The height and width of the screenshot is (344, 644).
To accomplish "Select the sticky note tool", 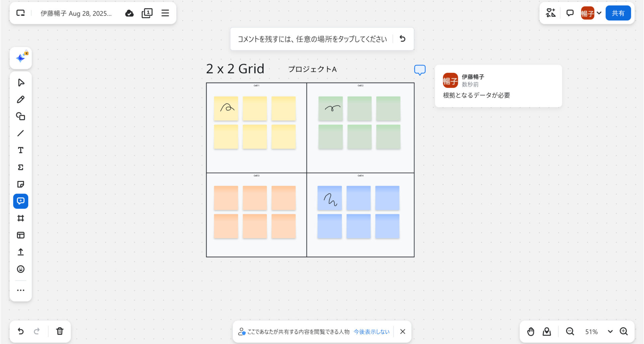I will coord(21,184).
